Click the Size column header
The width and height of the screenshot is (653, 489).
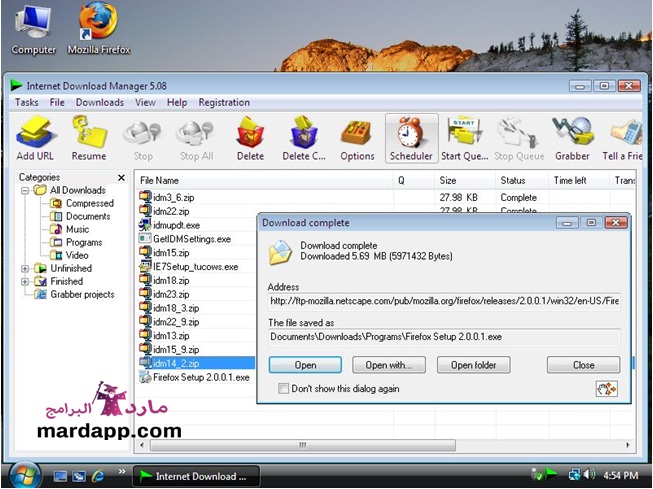pyautogui.click(x=465, y=180)
